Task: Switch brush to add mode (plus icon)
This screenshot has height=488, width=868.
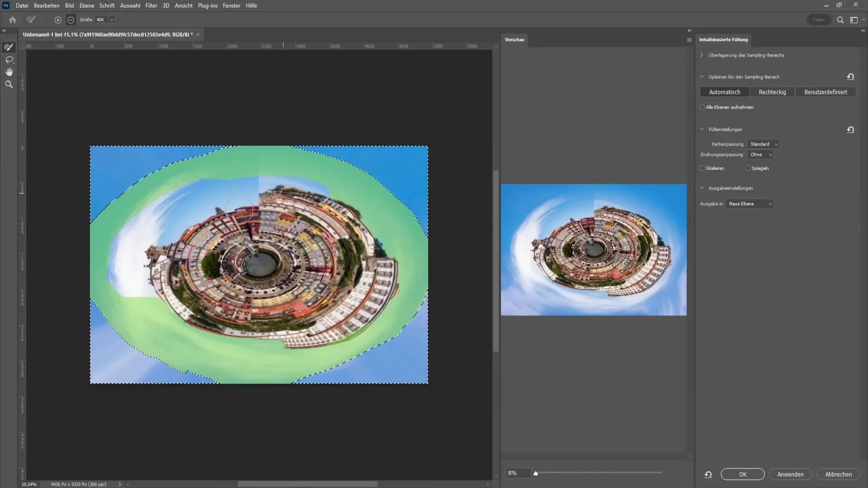Action: (x=58, y=20)
